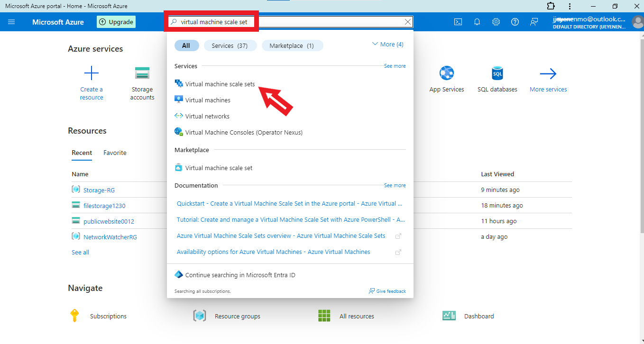The width and height of the screenshot is (644, 344).
Task: Open App Services icon
Action: click(x=447, y=73)
